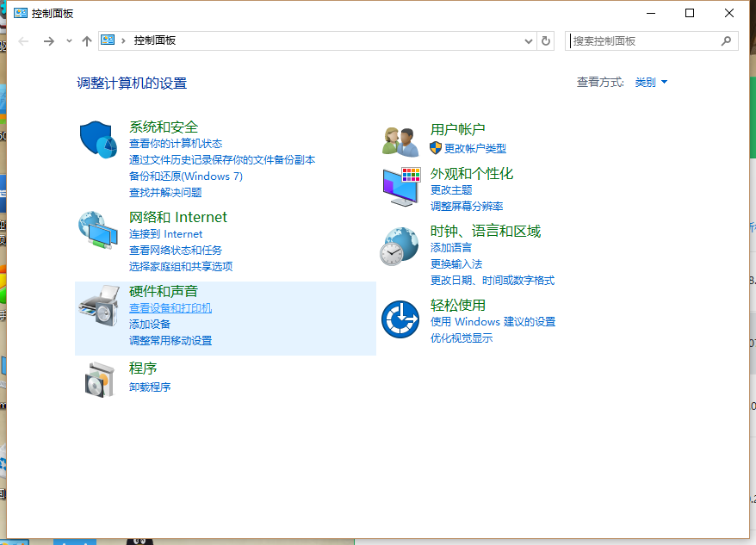Click the 更改主题 link
This screenshot has width=756, height=545.
coord(451,190)
